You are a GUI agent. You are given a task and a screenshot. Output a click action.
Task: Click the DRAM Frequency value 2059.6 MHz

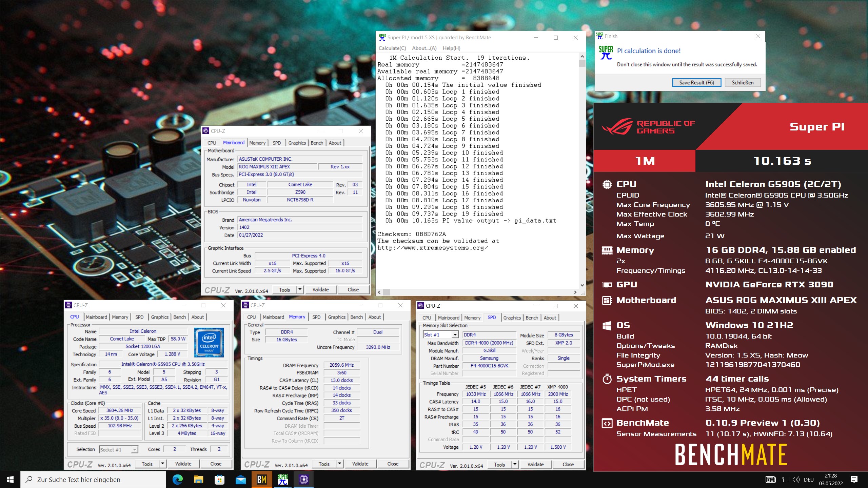341,365
